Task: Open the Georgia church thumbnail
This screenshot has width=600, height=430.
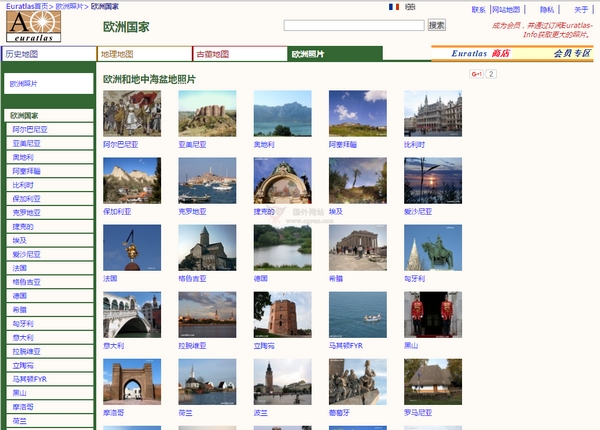Action: [207, 248]
